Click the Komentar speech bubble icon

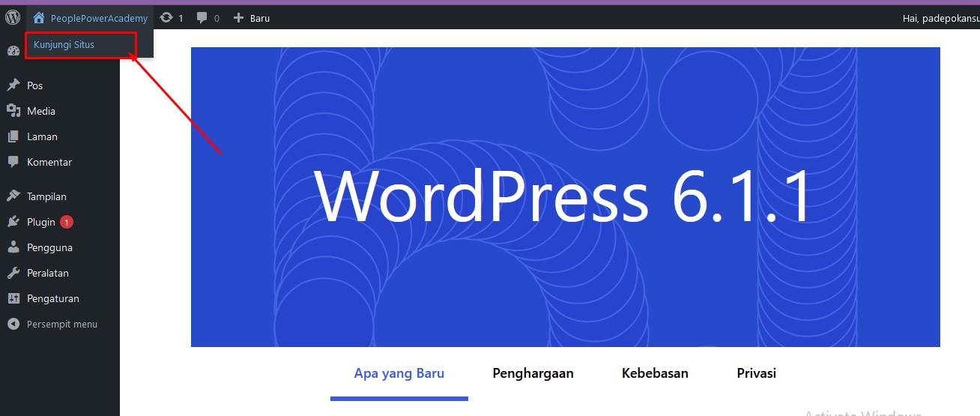(13, 162)
